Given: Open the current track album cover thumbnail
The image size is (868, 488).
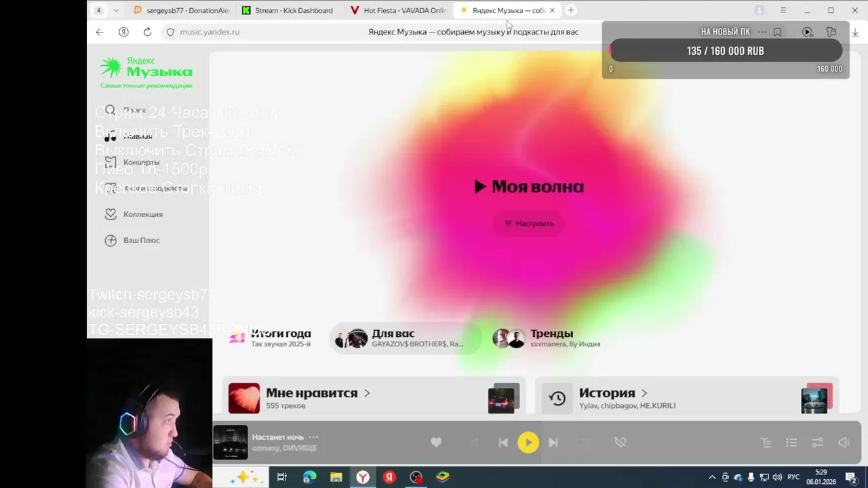Looking at the screenshot, I should (x=231, y=443).
